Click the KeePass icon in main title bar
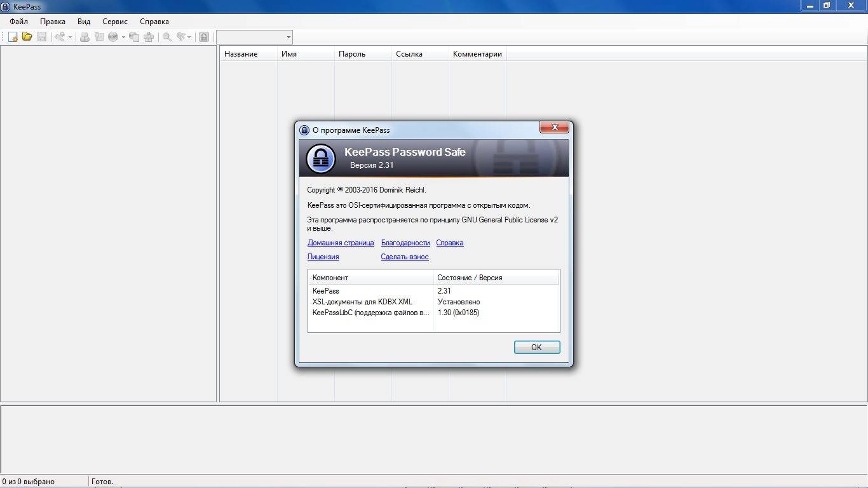Screen dimensions: 868x488 pos(6,6)
